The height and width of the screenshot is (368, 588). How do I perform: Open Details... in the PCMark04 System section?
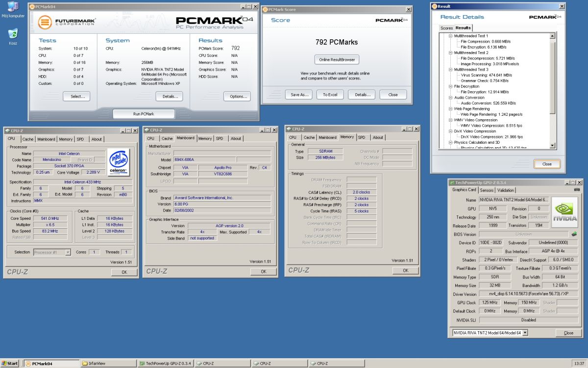170,97
